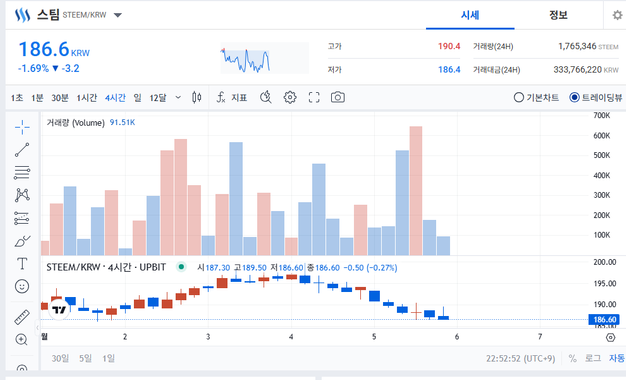Select the 기본차트 radio button

pyautogui.click(x=536, y=97)
